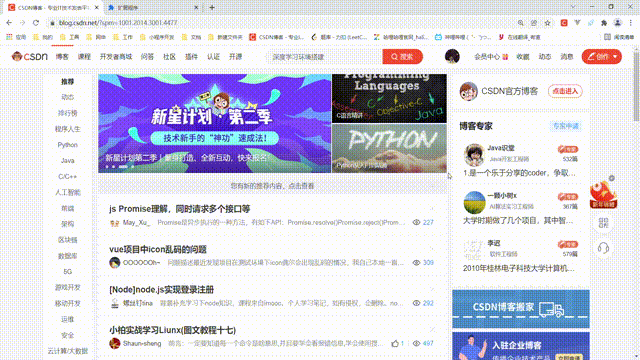This screenshot has width=640, height=360.
Task: Expand the 创作 dropdown arrow
Action: pyautogui.click(x=615, y=57)
